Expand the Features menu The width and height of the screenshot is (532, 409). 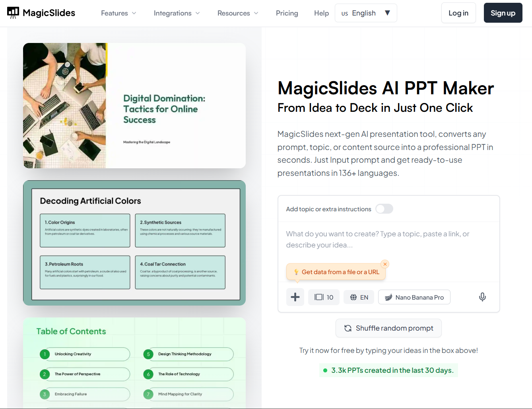click(x=118, y=13)
